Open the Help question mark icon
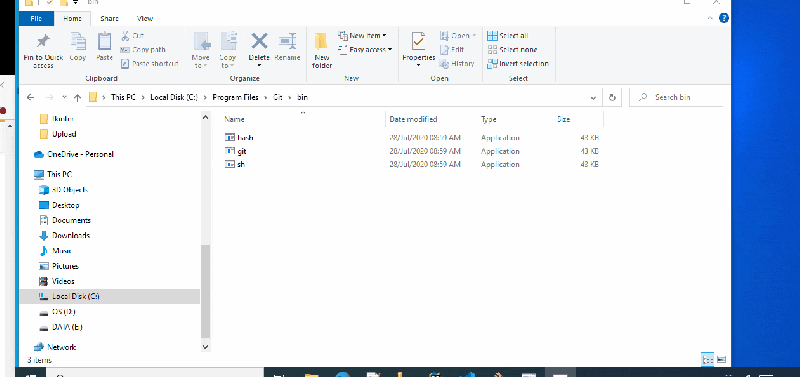 tap(723, 18)
